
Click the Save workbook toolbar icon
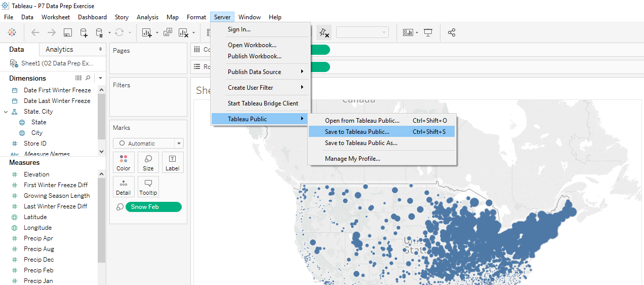click(67, 32)
